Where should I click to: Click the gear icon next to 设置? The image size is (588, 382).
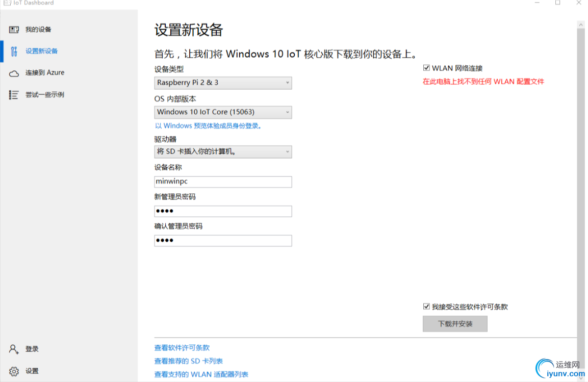(x=14, y=371)
